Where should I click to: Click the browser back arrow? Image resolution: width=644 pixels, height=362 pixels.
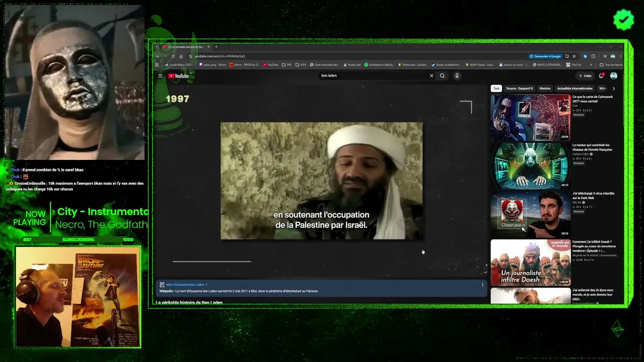point(157,56)
